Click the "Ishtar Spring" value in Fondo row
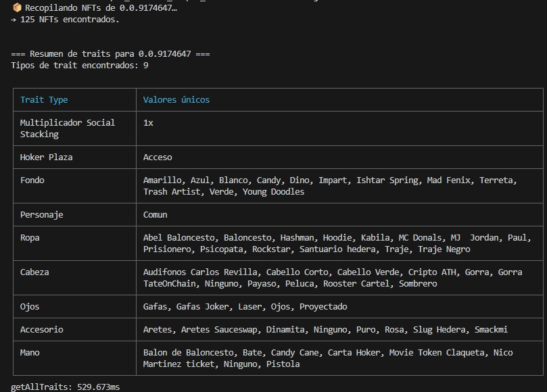This screenshot has width=547, height=392. pyautogui.click(x=387, y=180)
